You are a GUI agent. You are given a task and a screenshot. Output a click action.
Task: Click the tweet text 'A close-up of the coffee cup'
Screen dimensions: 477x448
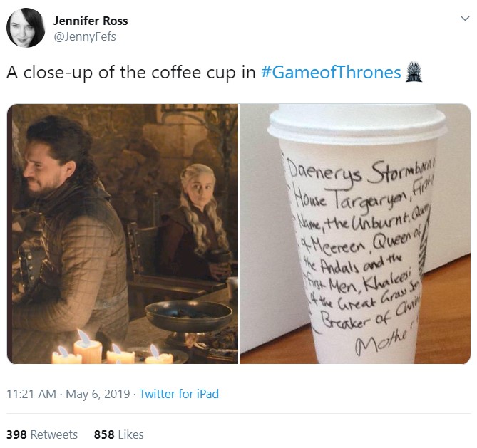(130, 73)
